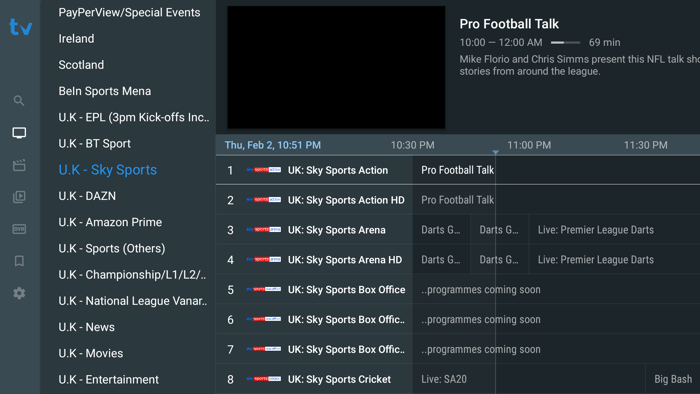Open the U.K - Movies category
Screen dimensions: 700x394
point(91,353)
